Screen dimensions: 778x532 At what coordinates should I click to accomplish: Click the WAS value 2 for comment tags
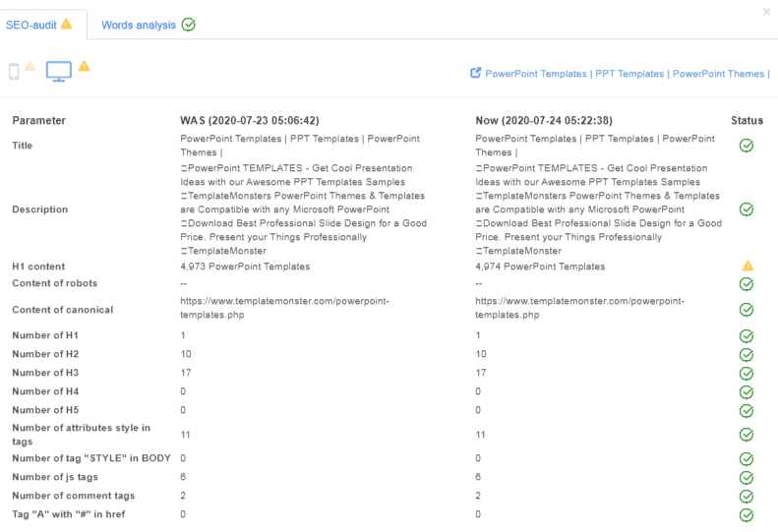tap(183, 496)
